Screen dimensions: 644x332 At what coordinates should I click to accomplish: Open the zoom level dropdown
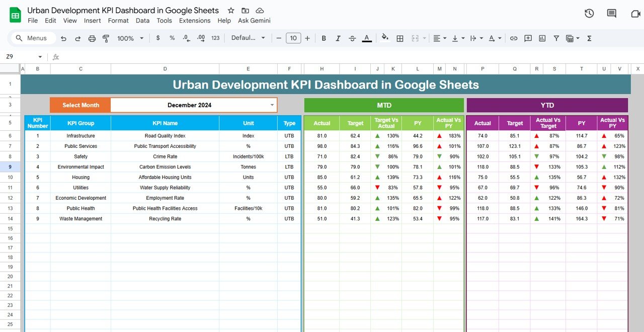[129, 38]
